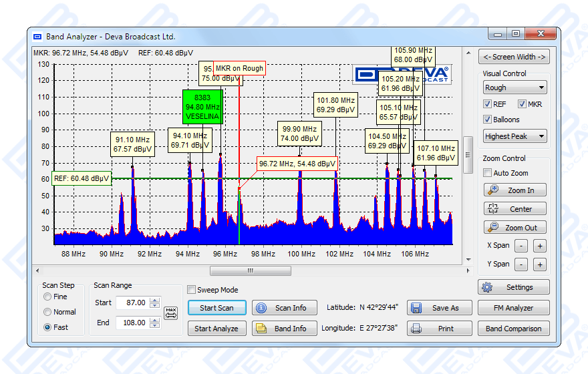Open the Highest Peak dropdown
This screenshot has width=588, height=374.
514,136
